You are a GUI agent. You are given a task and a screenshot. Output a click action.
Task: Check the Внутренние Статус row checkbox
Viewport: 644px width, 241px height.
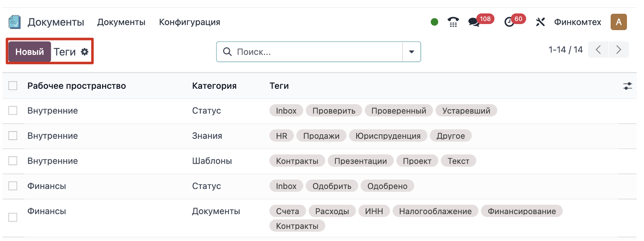[13, 111]
